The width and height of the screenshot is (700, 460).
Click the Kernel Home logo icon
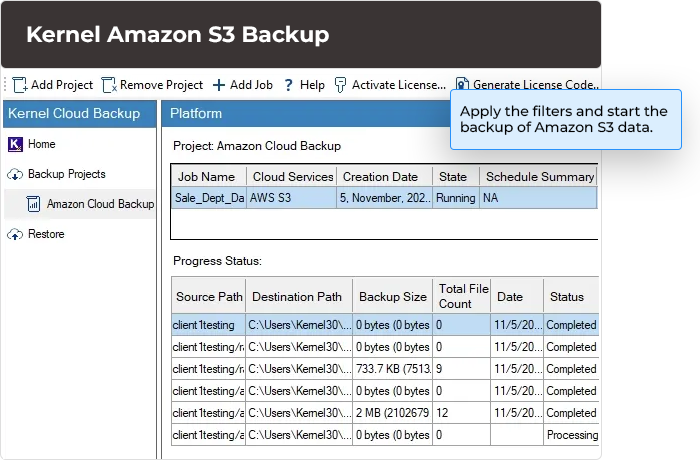point(15,144)
